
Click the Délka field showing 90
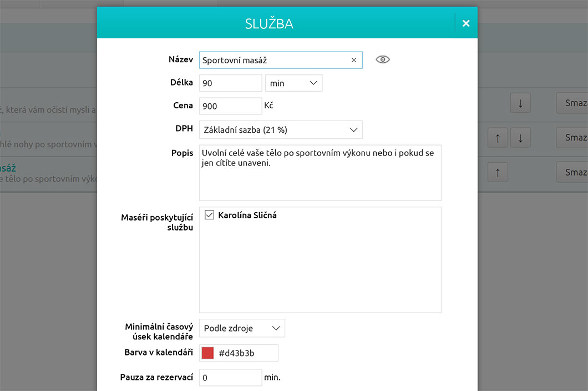click(230, 83)
